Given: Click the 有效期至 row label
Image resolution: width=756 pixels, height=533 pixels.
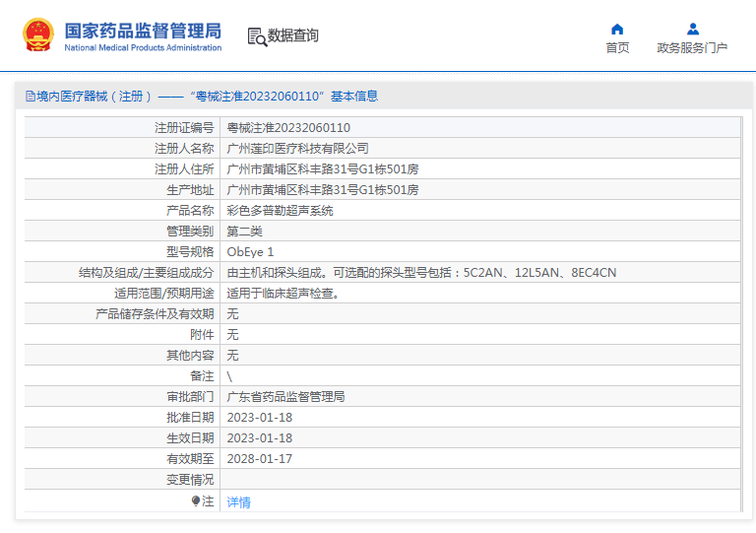Looking at the screenshot, I should pos(190,459).
